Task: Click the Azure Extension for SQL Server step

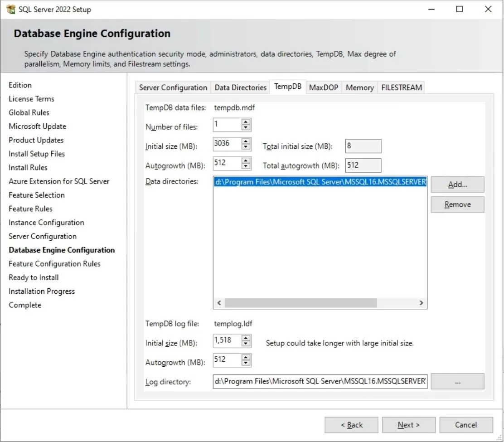Action: (59, 182)
